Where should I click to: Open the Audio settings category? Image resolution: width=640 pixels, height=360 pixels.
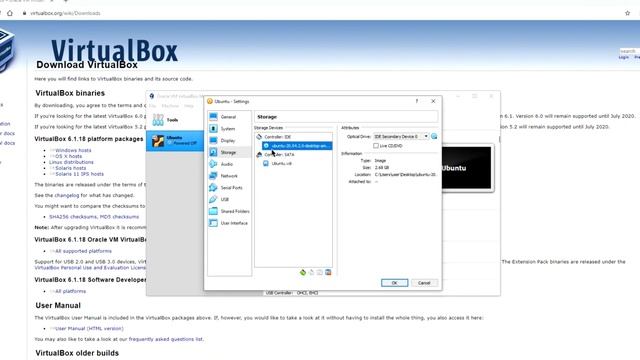(x=229, y=164)
